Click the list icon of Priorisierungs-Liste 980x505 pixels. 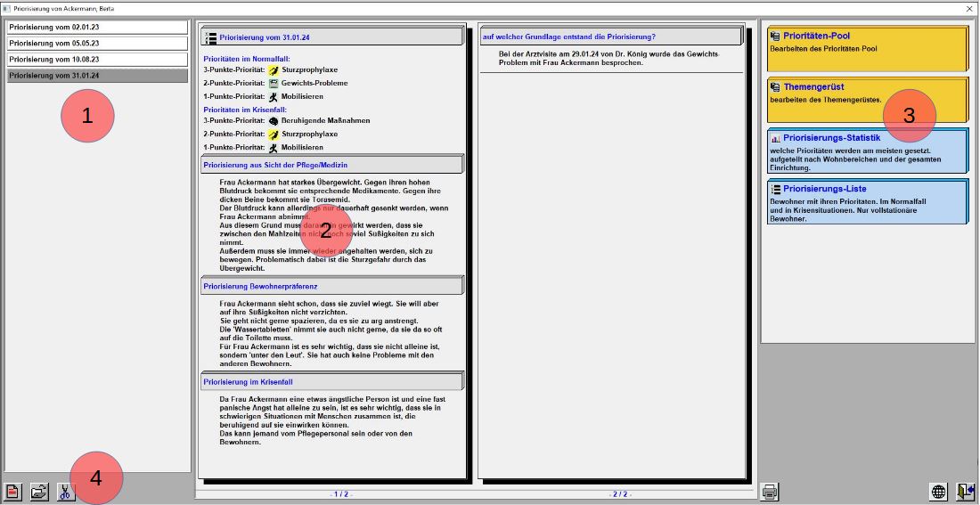(x=776, y=189)
